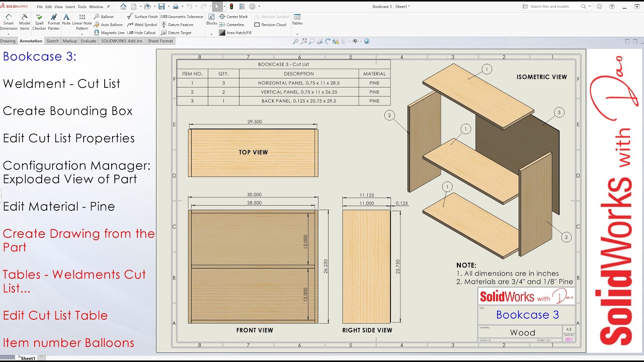Print the drawing with the Print icon
The width and height of the screenshot is (644, 362).
pyautogui.click(x=175, y=7)
